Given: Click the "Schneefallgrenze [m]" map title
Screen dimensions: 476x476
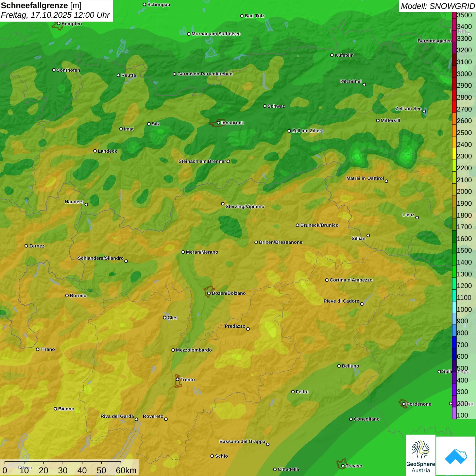Looking at the screenshot, I should pos(41,5).
